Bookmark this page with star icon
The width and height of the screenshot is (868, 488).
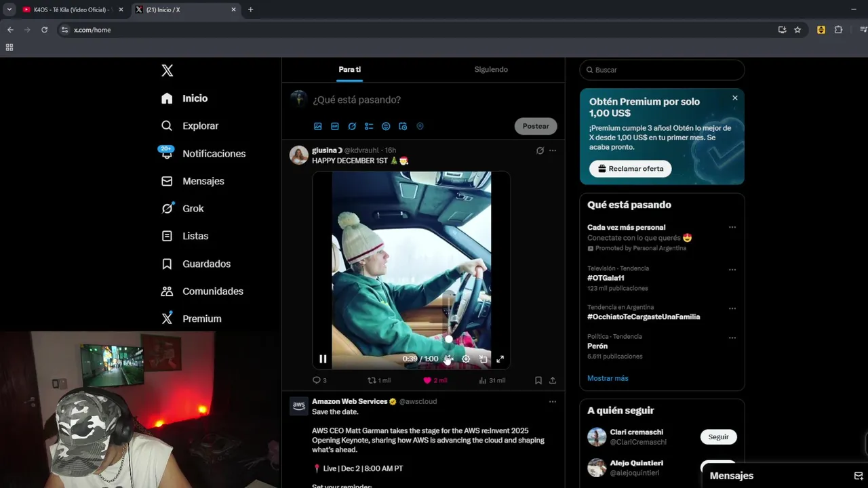797,30
